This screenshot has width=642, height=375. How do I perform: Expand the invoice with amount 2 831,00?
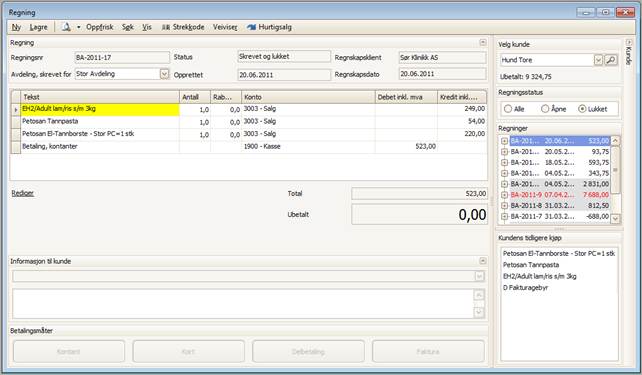click(x=504, y=184)
